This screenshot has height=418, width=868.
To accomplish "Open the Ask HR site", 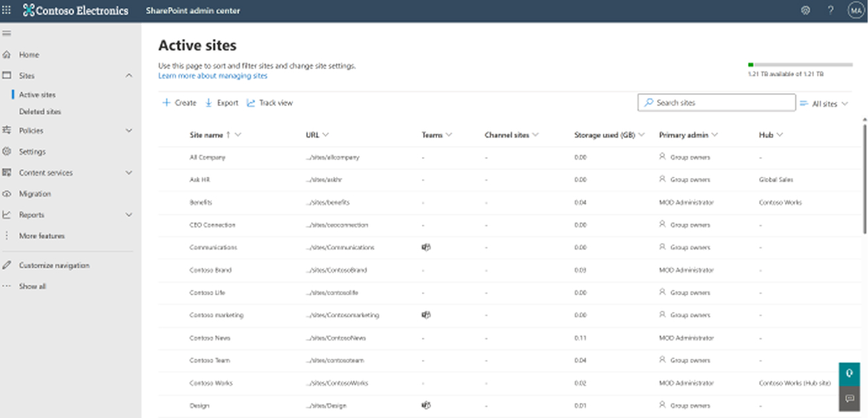I will 199,180.
